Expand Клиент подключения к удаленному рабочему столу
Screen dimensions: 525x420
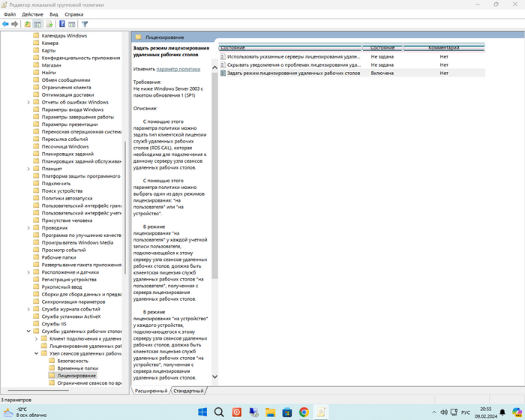coord(37,338)
